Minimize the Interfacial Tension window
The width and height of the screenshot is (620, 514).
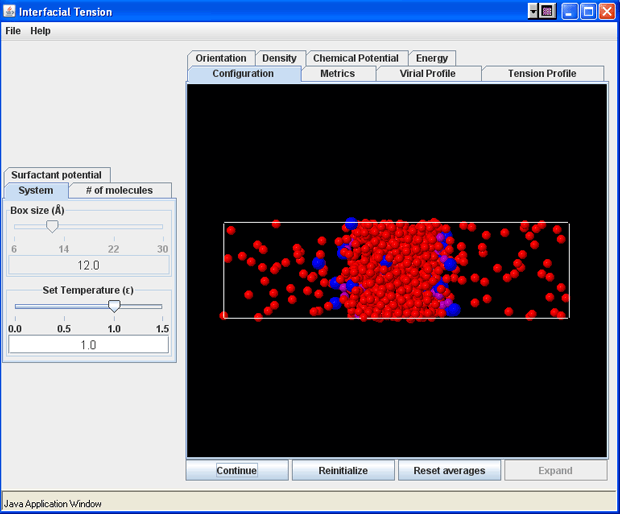pyautogui.click(x=570, y=12)
